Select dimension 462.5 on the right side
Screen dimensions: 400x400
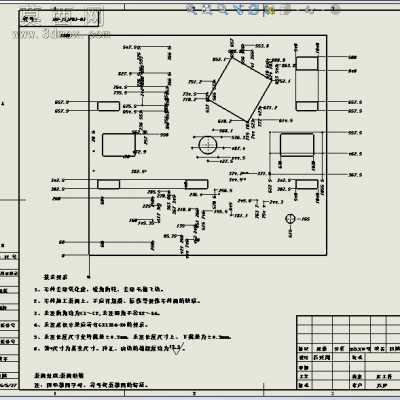point(355,154)
